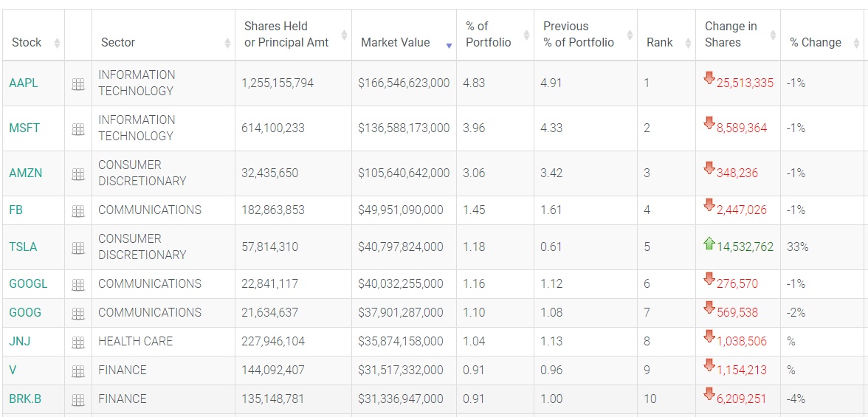Sort by the Sector column header
Viewport: 868px width, 417px height.
[118, 43]
